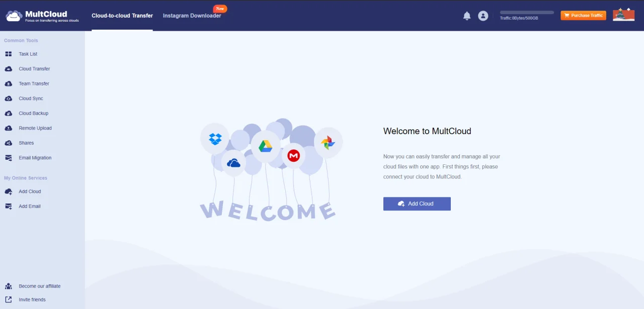This screenshot has height=309, width=644.
Task: Click the Purchase Traffic button label
Action: pos(587,16)
